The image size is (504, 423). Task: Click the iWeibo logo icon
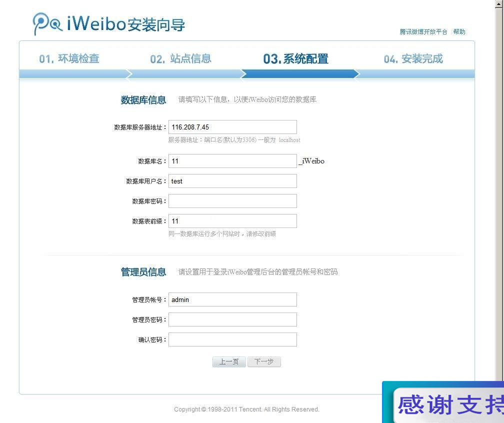[47, 23]
